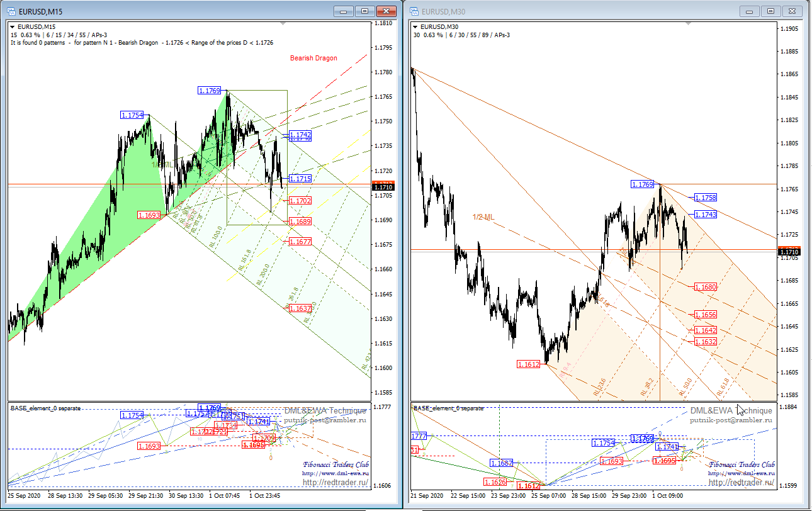Click the EURUSD,M30 chart window icon

coord(414,11)
